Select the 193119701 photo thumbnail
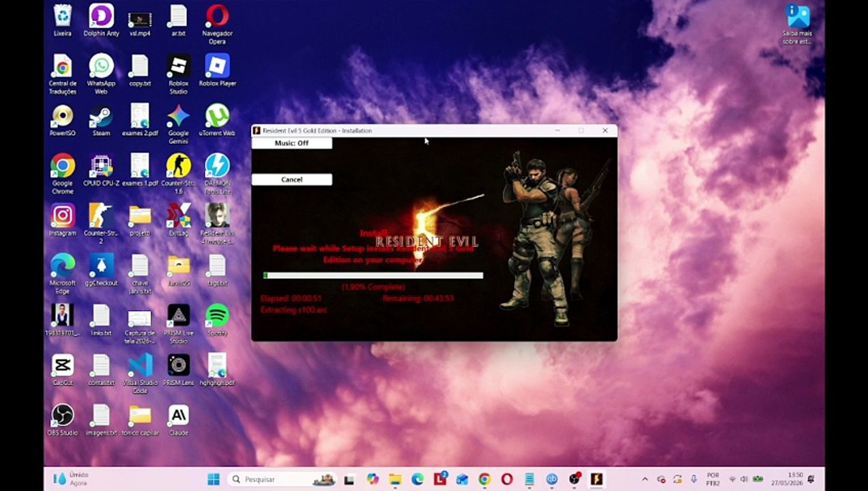 63,319
